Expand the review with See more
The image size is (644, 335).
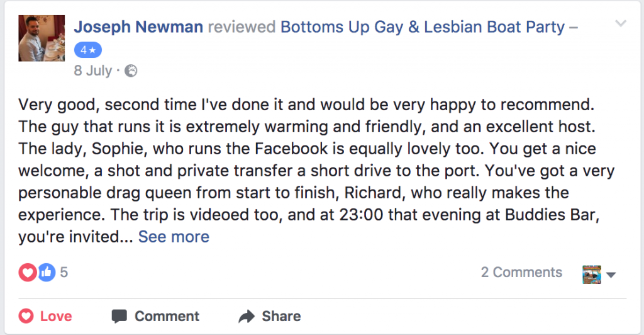(174, 237)
